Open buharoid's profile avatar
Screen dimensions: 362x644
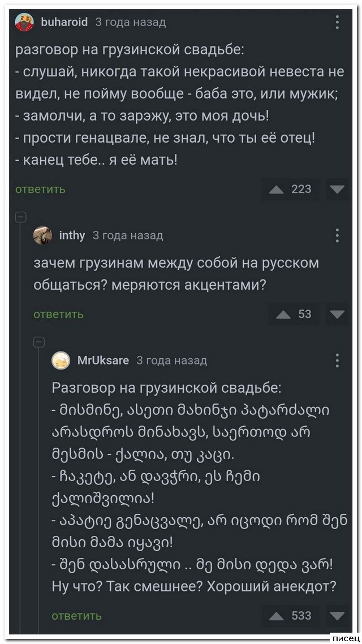point(24,23)
